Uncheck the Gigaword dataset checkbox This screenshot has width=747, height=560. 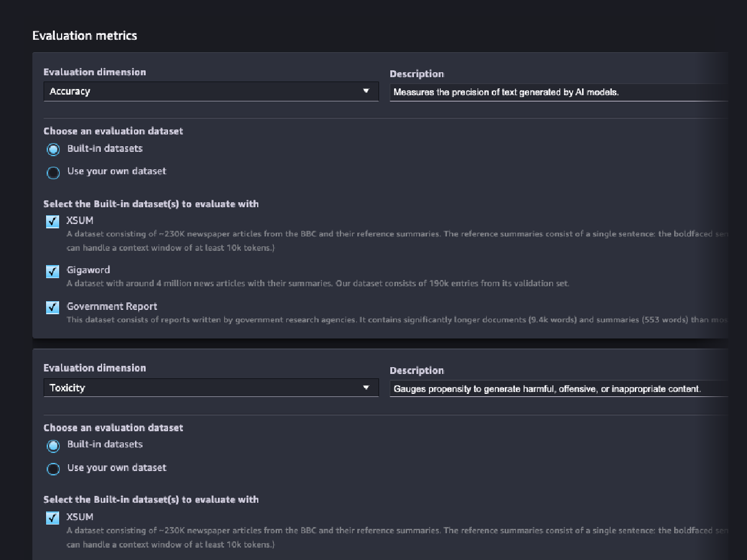[53, 271]
